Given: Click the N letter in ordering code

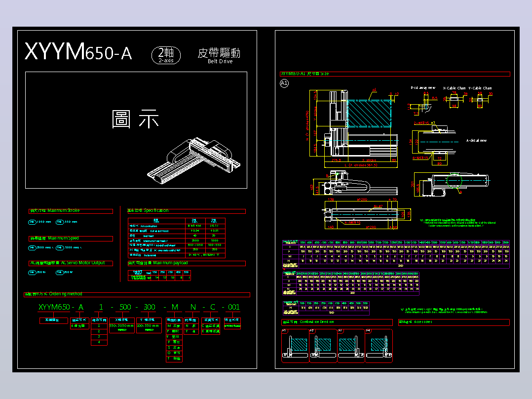Looking at the screenshot, I should [x=193, y=307].
